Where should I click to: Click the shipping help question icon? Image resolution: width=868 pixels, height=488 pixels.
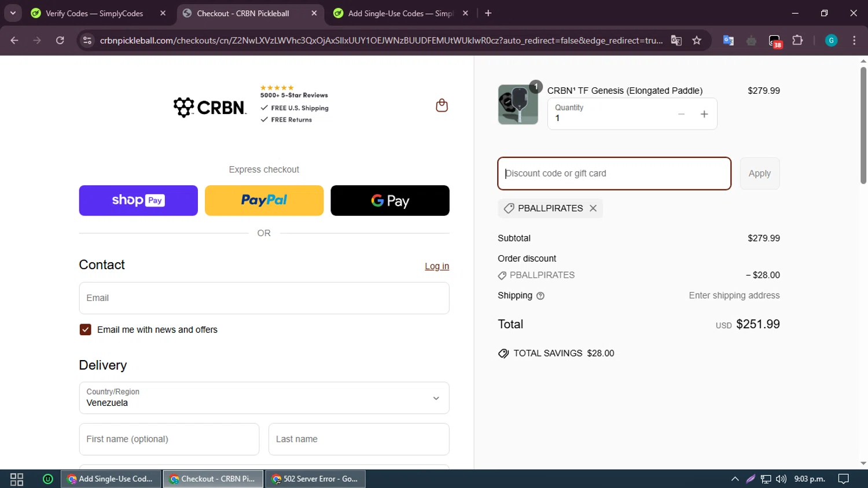coord(540,296)
